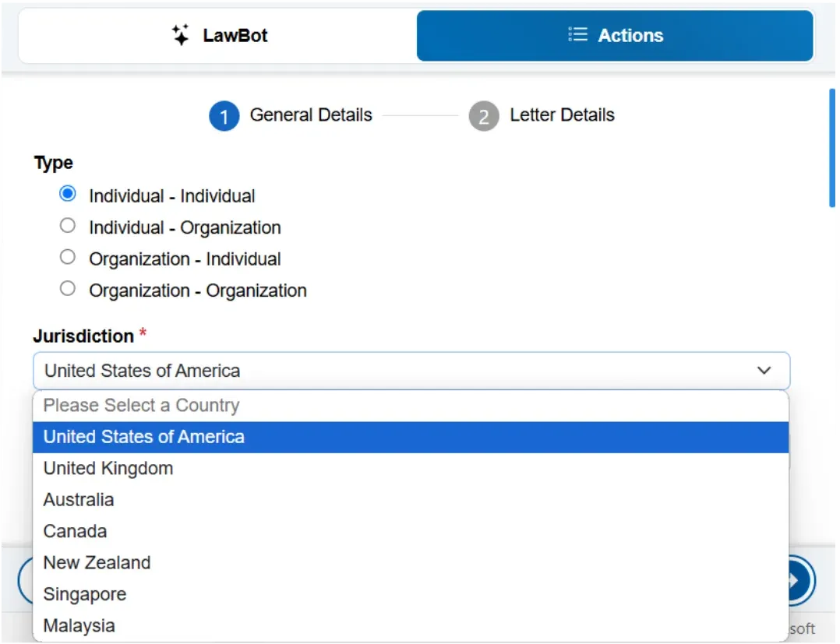Switch to the Actions tab
Image resolution: width=840 pixels, height=644 pixels.
click(x=615, y=35)
